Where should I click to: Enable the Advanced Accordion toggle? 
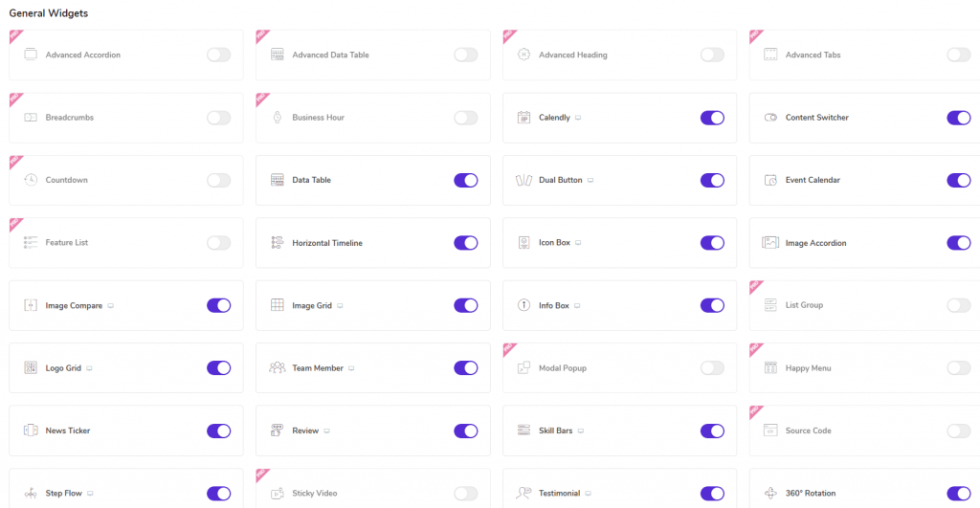pos(218,55)
